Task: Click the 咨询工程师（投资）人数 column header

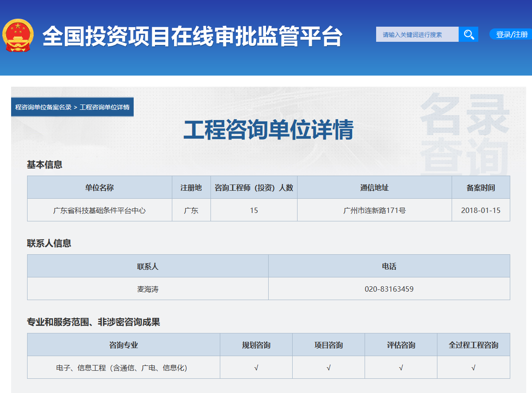Action: coord(254,187)
